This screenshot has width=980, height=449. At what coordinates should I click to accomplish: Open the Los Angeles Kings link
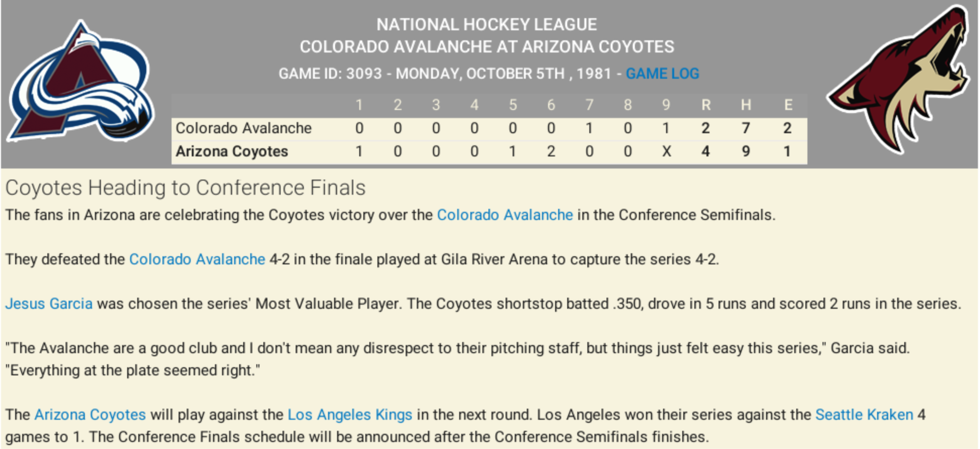[350, 415]
